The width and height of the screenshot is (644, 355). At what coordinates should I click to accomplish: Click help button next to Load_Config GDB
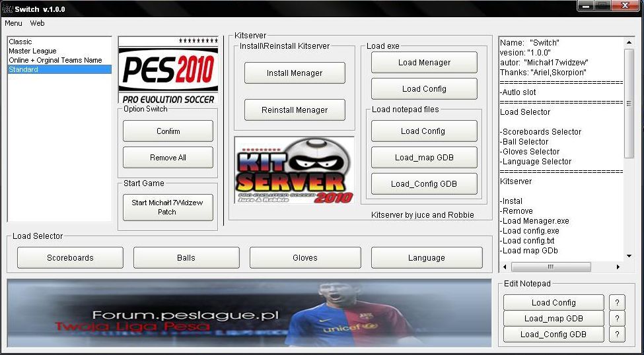coord(616,335)
